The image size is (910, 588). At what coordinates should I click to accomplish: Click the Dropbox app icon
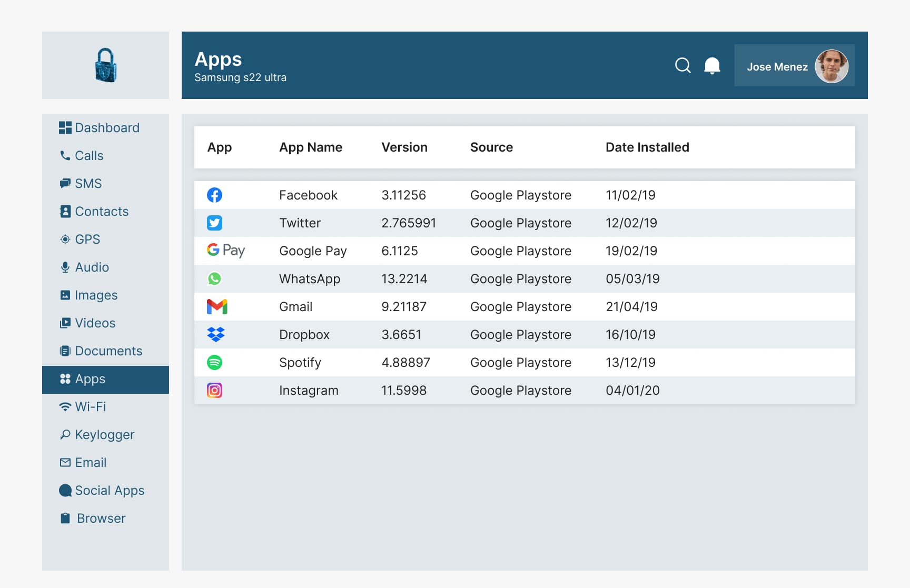tap(215, 335)
